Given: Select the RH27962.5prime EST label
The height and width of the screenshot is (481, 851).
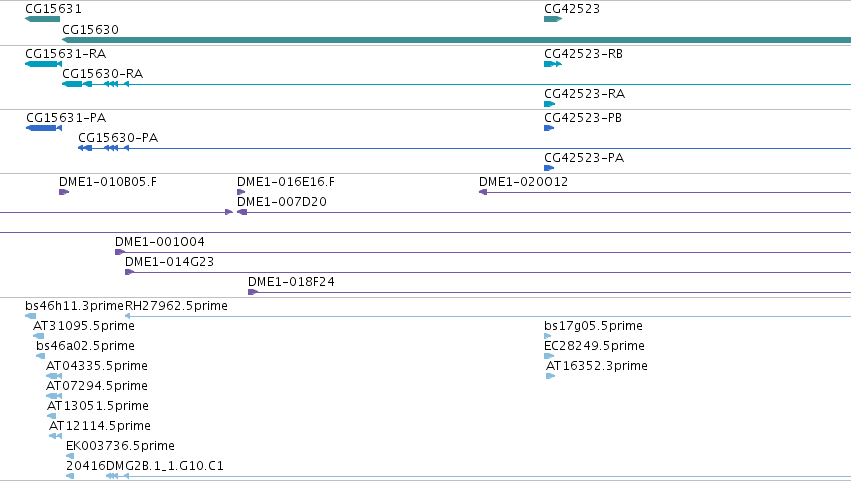Looking at the screenshot, I should click(176, 306).
